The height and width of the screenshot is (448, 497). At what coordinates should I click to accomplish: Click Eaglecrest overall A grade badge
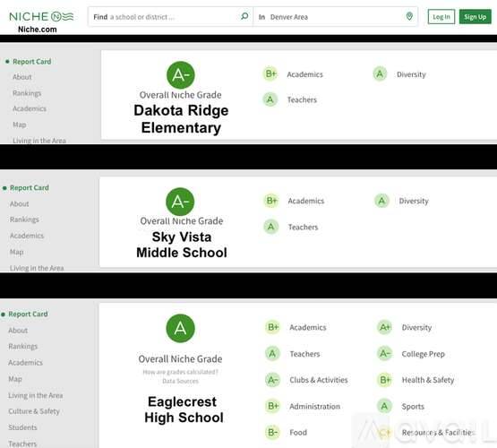coord(180,328)
